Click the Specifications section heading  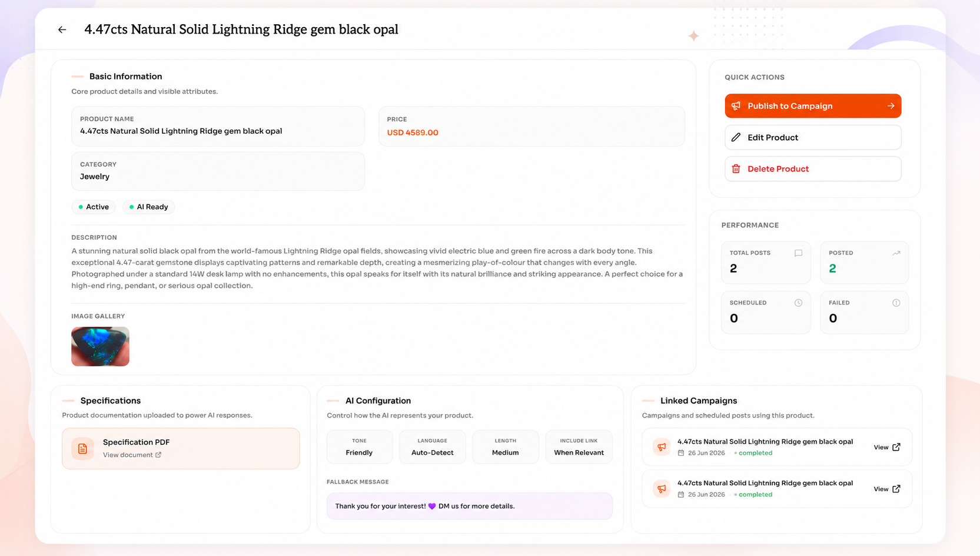click(x=111, y=401)
